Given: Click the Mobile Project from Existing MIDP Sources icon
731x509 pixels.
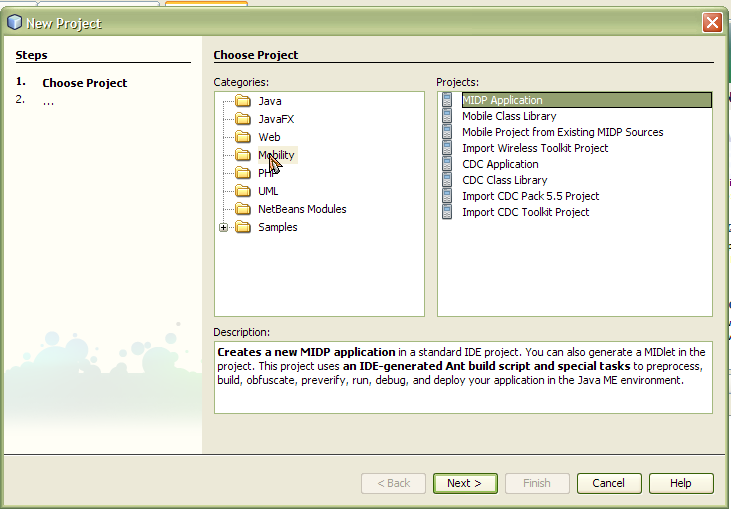Looking at the screenshot, I should pyautogui.click(x=447, y=132).
